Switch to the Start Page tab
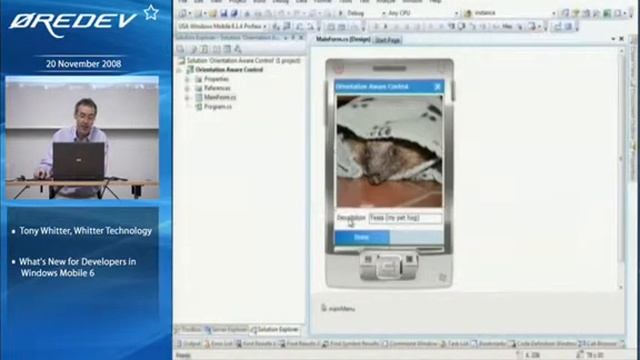Viewport: 640px width, 360px height. coord(387,40)
